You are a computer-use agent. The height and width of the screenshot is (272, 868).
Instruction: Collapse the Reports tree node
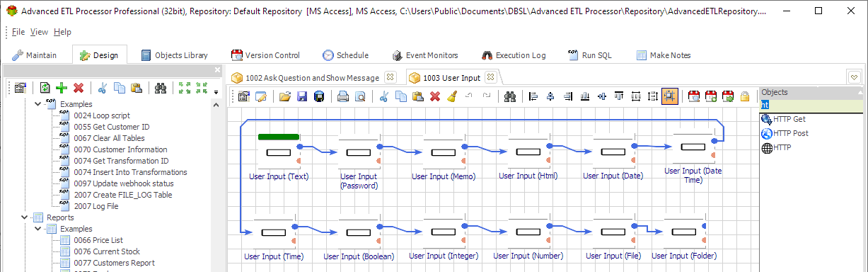[x=25, y=217]
